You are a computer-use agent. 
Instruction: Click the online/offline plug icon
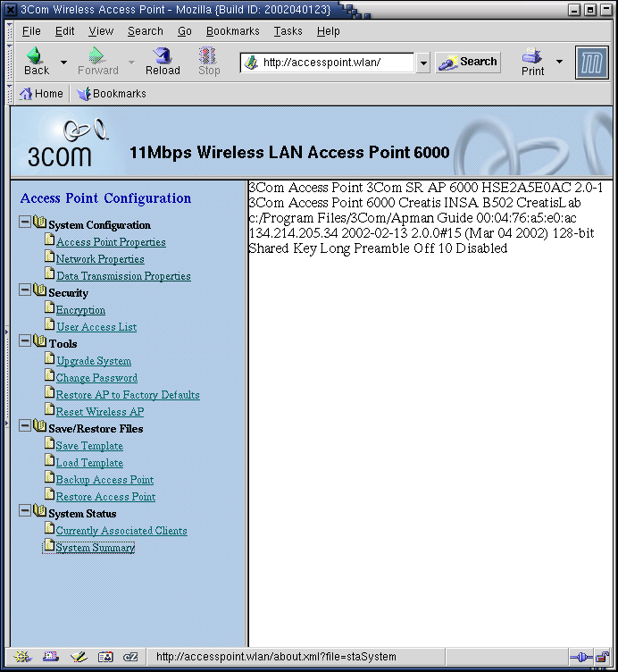click(x=580, y=657)
